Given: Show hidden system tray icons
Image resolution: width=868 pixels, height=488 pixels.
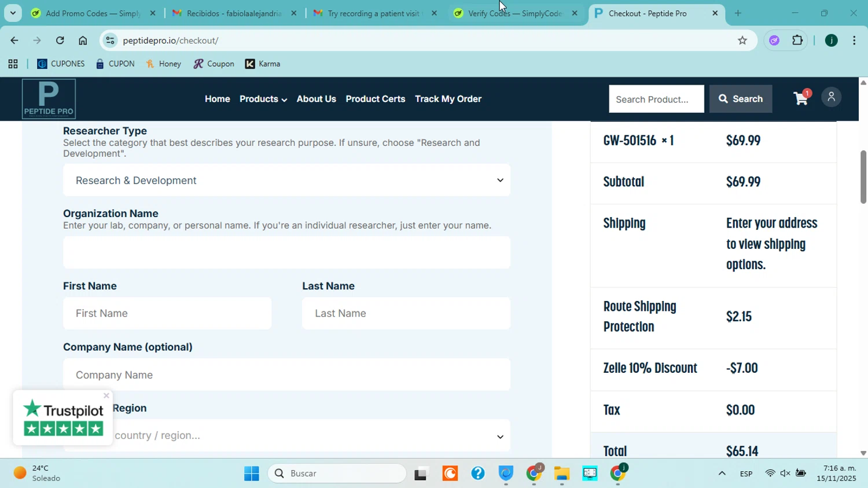Looking at the screenshot, I should tap(722, 474).
